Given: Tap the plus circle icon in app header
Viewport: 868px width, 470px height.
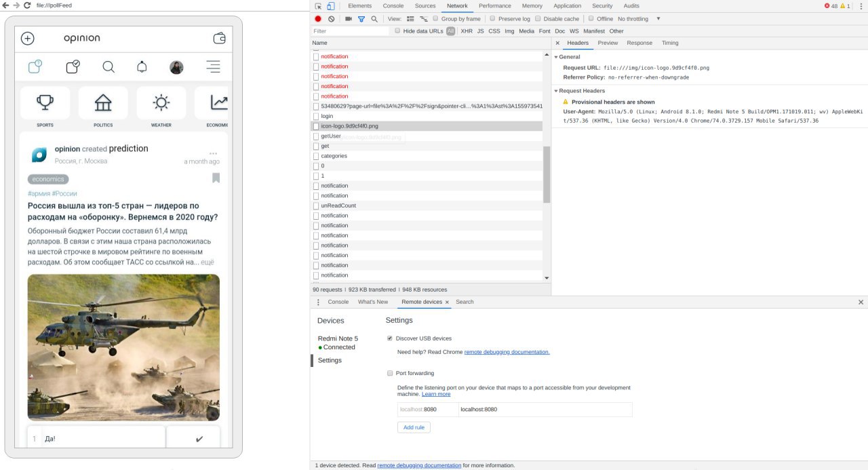Looking at the screenshot, I should pos(28,39).
